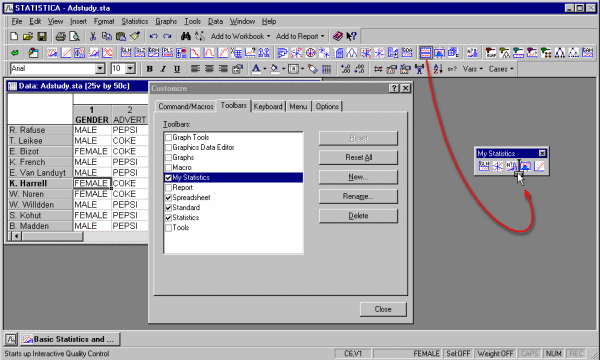This screenshot has width=600, height=360.
Task: Click the Print icon in standard toolbar
Action: 60,36
